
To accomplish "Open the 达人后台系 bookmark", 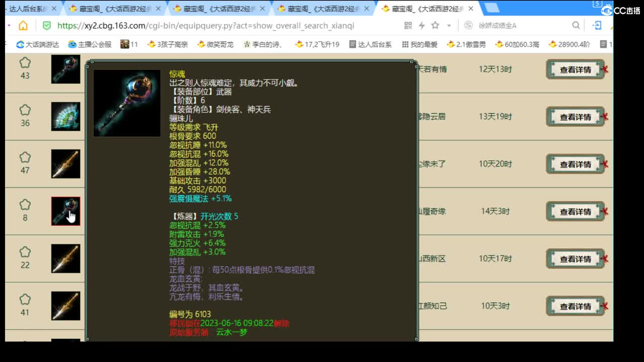I will coord(370,44).
